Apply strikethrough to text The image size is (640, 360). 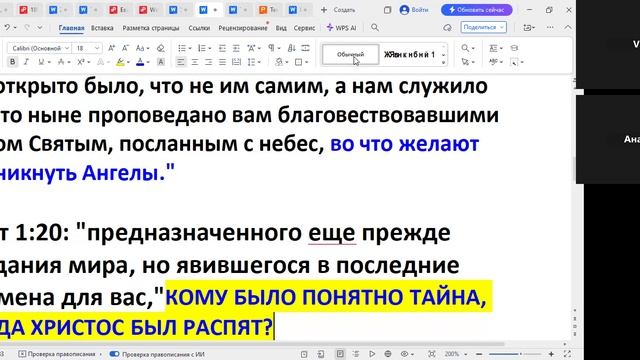point(61,62)
